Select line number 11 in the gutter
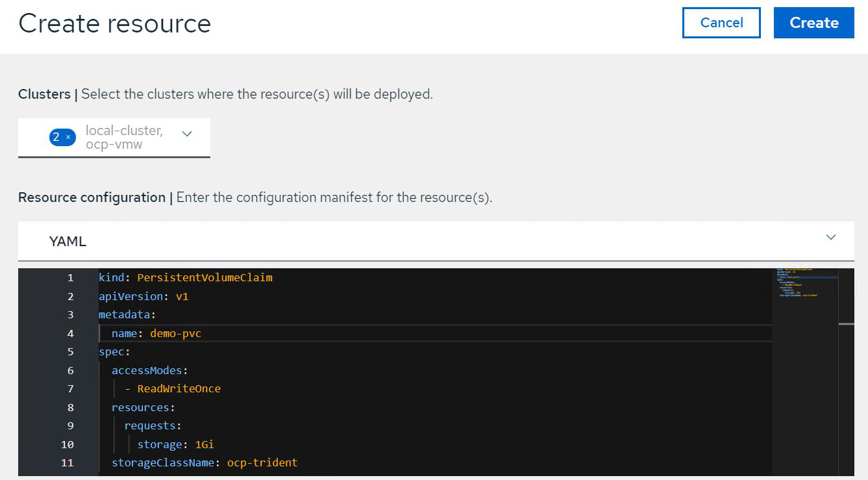The width and height of the screenshot is (868, 480). [68, 463]
